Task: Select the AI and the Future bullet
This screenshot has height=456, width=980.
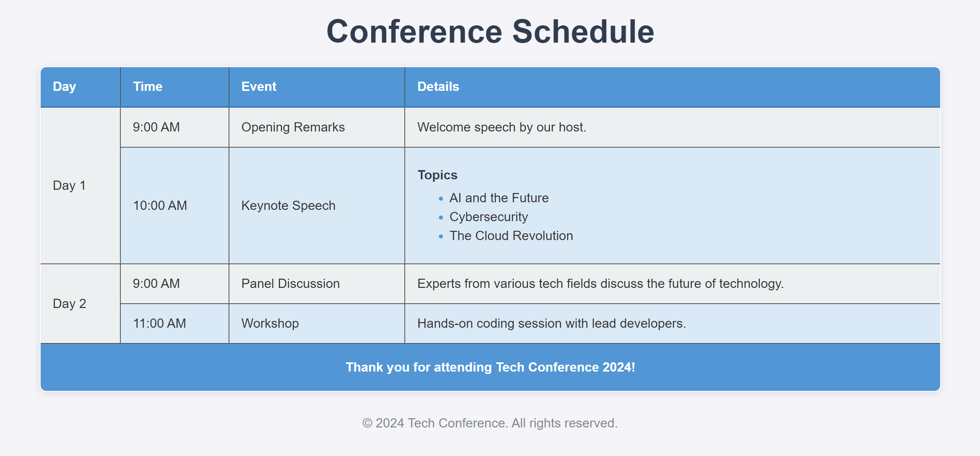Action: (x=499, y=198)
